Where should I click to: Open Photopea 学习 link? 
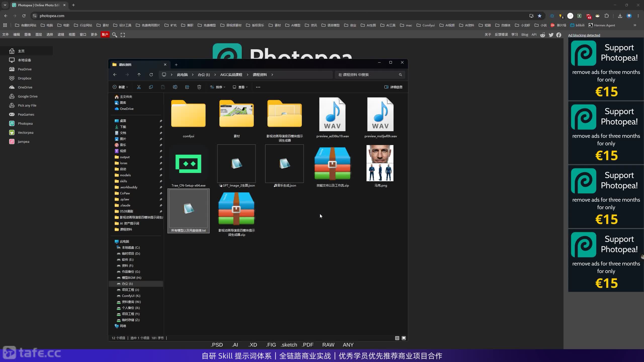pos(514,35)
